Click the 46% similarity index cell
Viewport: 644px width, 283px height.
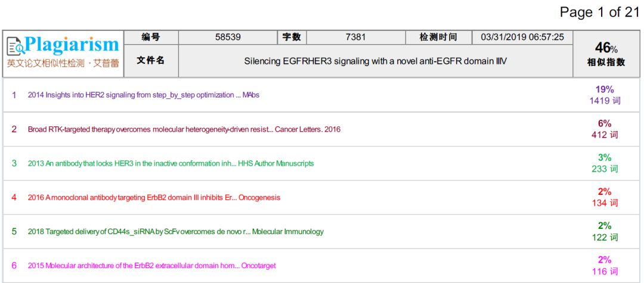tap(606, 54)
